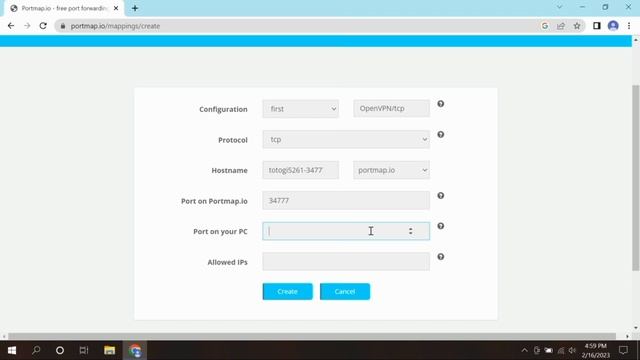640x360 pixels.
Task: Close the Portmap.io tab
Action: click(x=116, y=8)
